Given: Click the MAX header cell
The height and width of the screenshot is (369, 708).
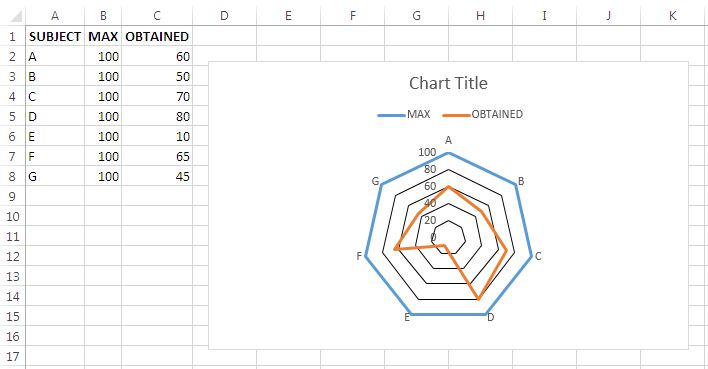Looking at the screenshot, I should tap(103, 36).
